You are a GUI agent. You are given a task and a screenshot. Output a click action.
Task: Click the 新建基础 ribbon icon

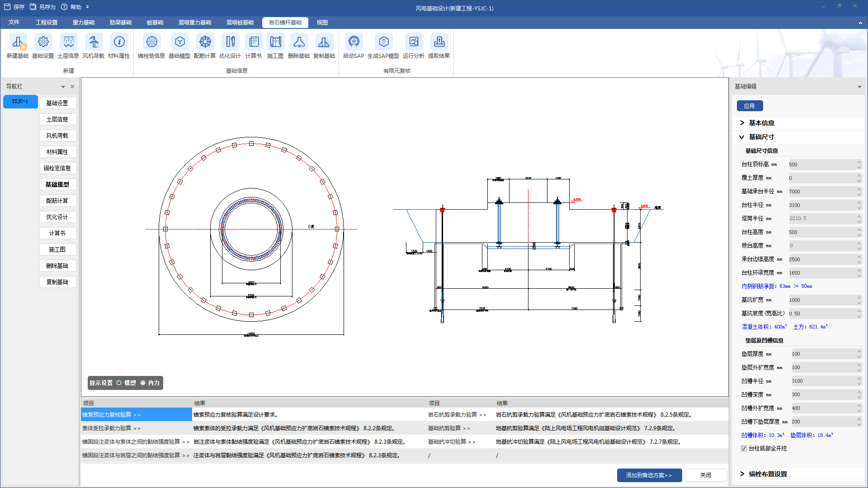click(x=18, y=43)
